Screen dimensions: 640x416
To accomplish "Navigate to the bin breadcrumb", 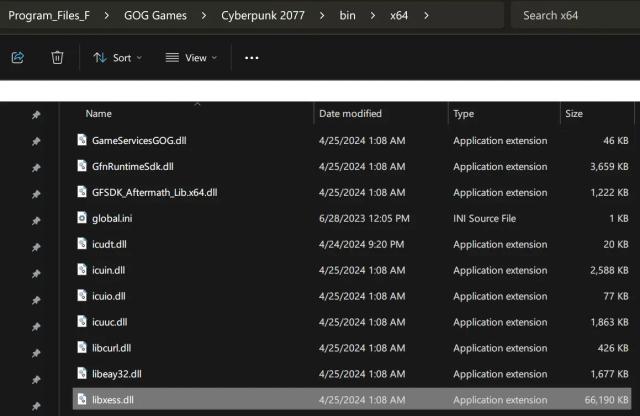I will point(347,16).
